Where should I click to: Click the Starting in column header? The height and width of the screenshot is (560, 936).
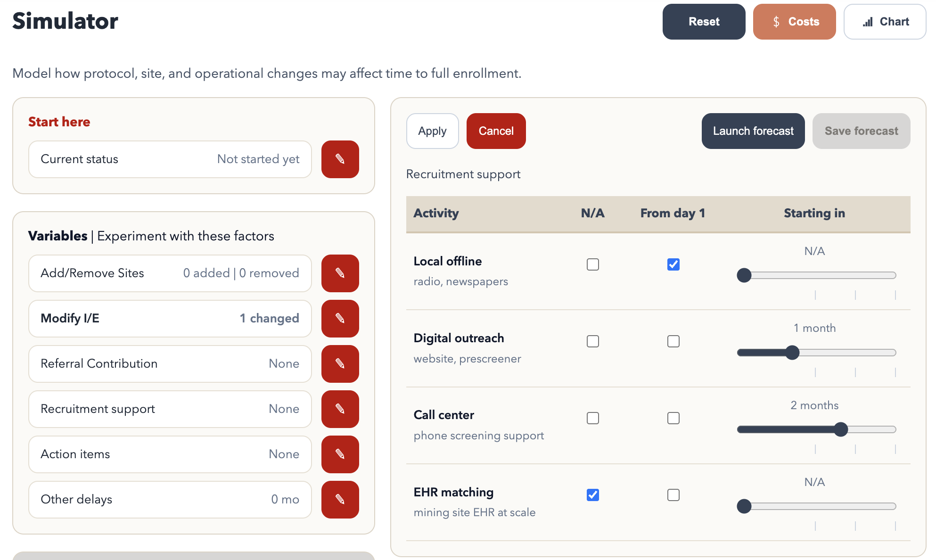pos(814,213)
